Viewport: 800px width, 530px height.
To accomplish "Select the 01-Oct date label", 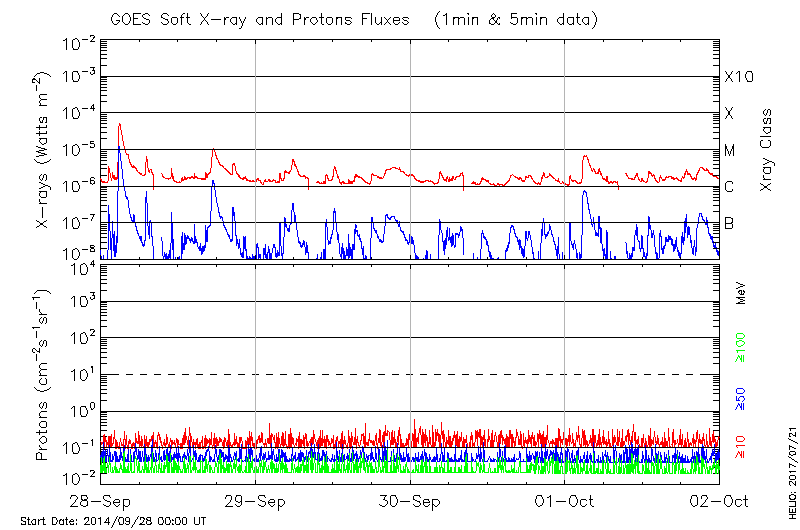I will [x=565, y=500].
